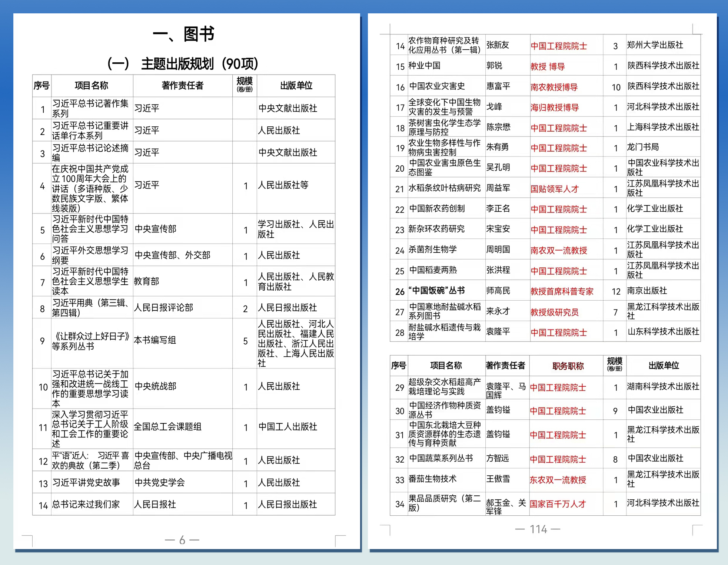Viewport: 728px width, 565px height.
Task: Click the red '教授首席科普专家' text
Action: (562, 291)
